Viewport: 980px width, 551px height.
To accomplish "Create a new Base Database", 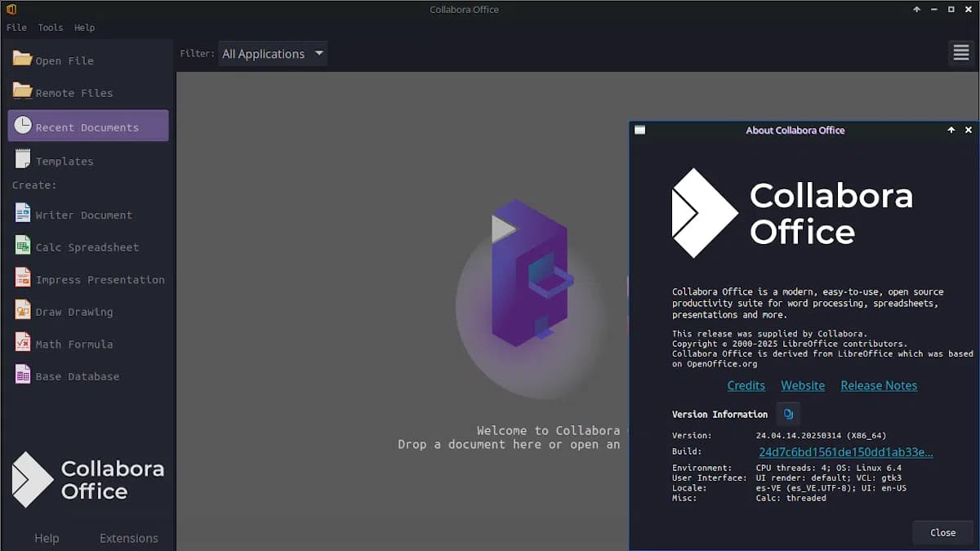I will pyautogui.click(x=77, y=376).
